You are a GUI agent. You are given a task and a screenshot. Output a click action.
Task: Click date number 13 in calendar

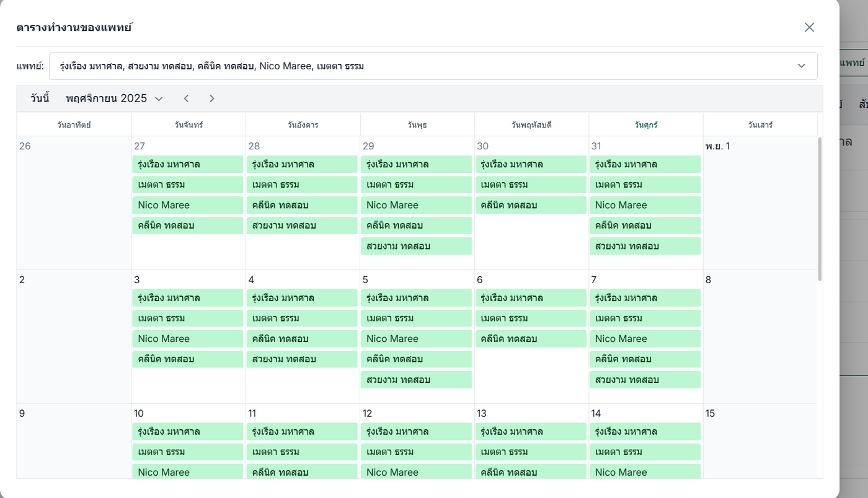482,413
